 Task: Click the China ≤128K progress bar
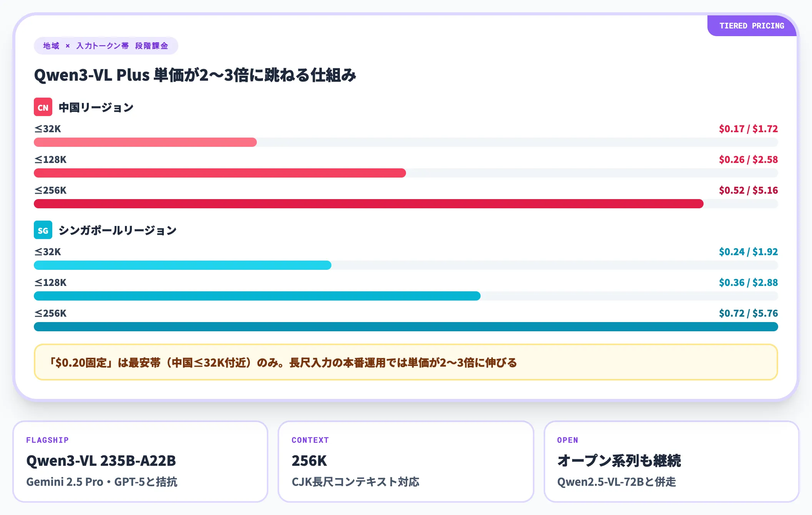[x=406, y=173]
